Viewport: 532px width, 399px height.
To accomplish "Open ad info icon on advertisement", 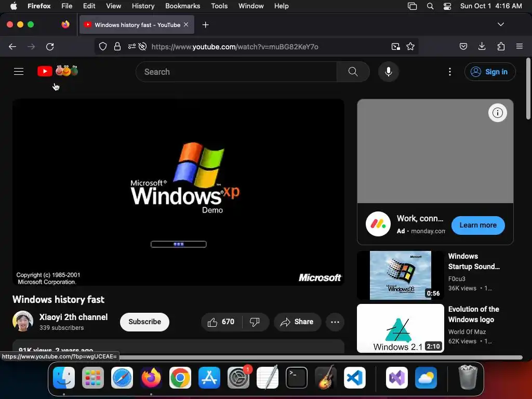I will click(x=497, y=113).
